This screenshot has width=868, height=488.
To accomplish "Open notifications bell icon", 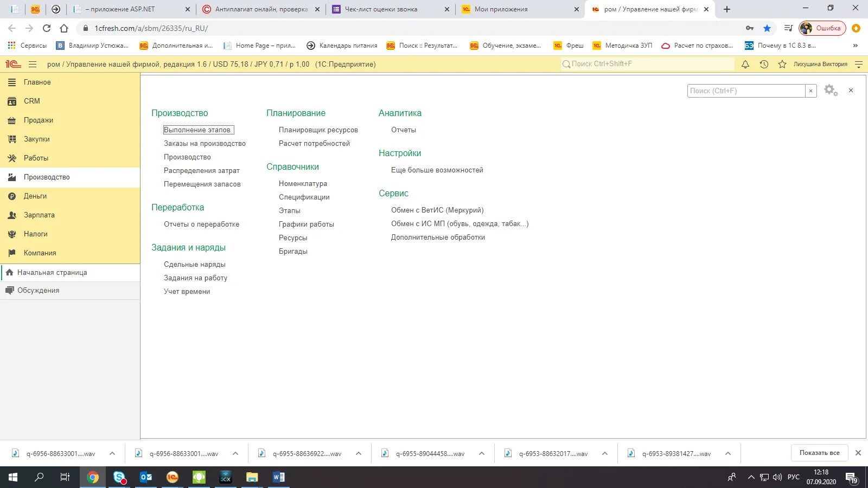I will [745, 64].
